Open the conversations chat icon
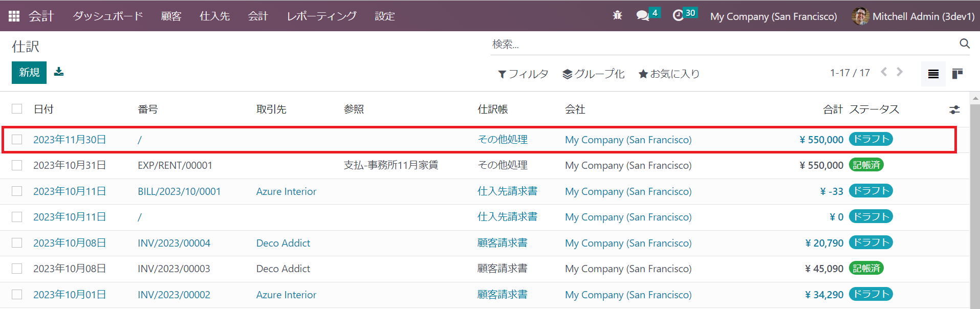This screenshot has height=309, width=980. tap(643, 15)
